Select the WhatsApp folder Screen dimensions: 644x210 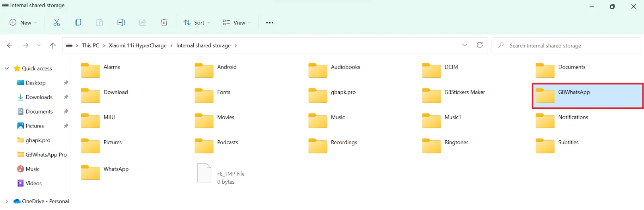click(x=105, y=173)
